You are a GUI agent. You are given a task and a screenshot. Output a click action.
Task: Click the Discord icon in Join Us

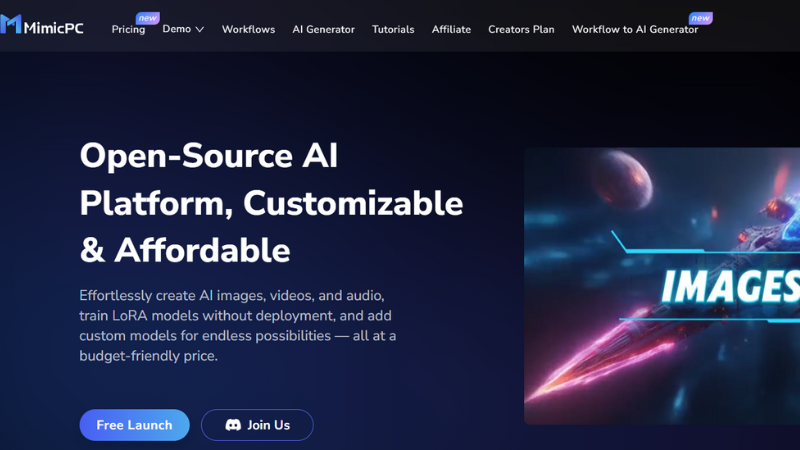pos(233,425)
